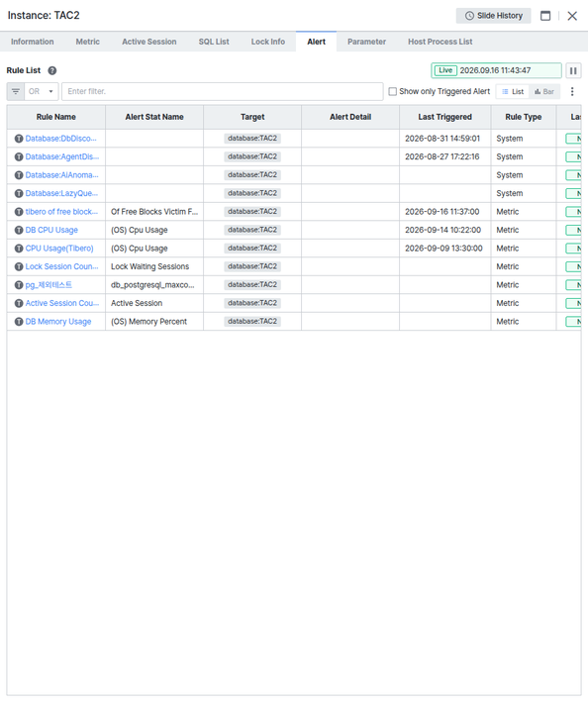Enable Show only Triggered Alert checkbox
Image resolution: width=588 pixels, height=706 pixels.
pos(393,91)
